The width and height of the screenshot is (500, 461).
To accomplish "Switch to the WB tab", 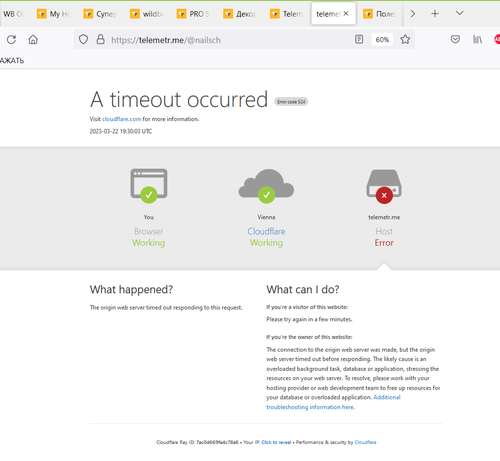I will point(13,14).
